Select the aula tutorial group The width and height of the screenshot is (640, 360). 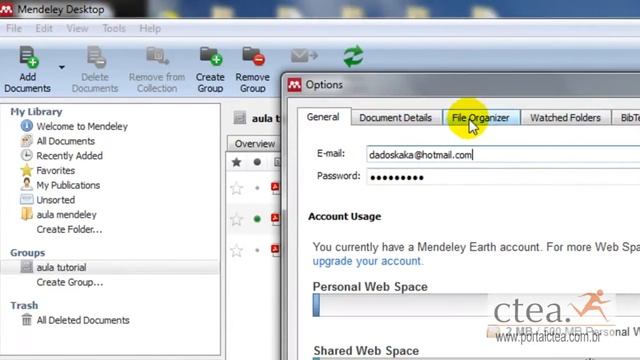point(61,268)
